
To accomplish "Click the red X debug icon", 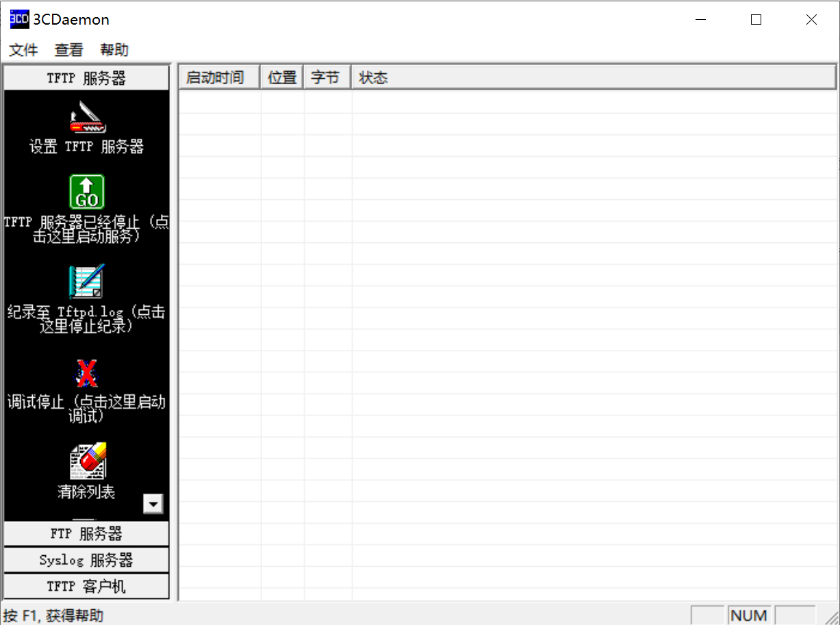I will pos(86,373).
